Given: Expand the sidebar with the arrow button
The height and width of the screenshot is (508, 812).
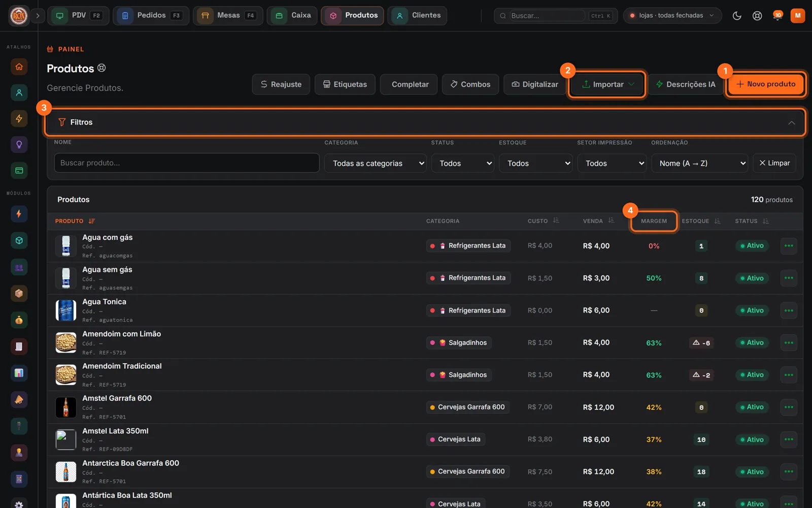Looking at the screenshot, I should pos(38,16).
